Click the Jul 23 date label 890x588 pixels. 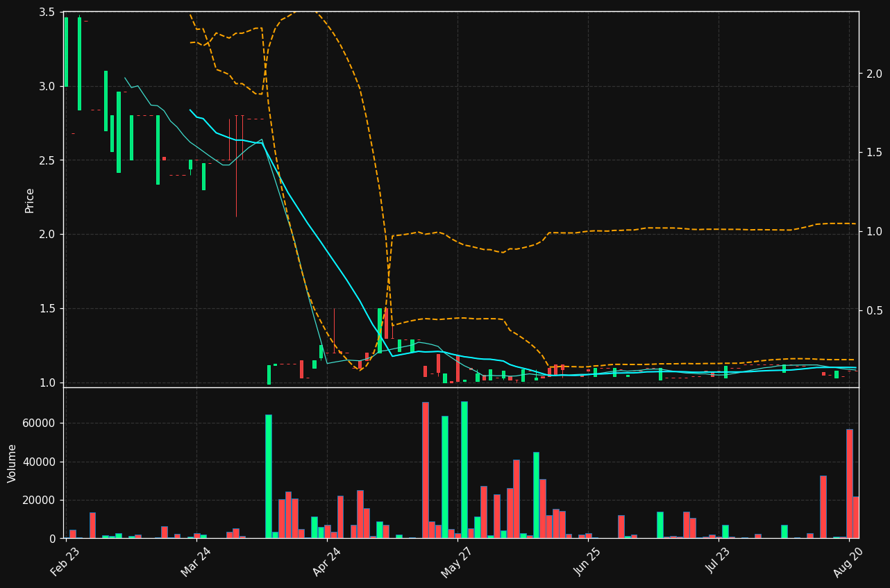pyautogui.click(x=719, y=562)
